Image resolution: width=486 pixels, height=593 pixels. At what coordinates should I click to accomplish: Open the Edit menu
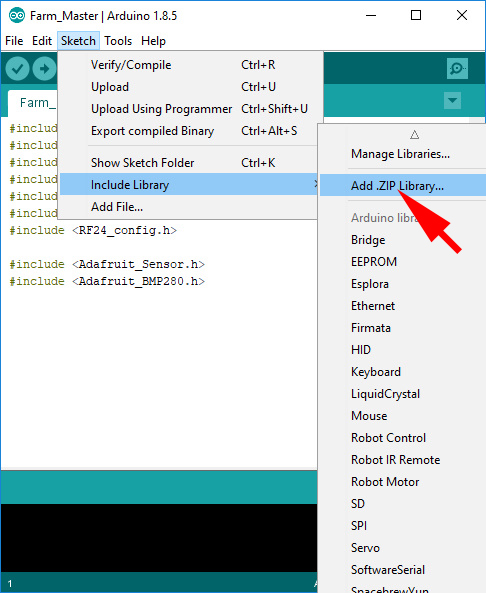42,40
